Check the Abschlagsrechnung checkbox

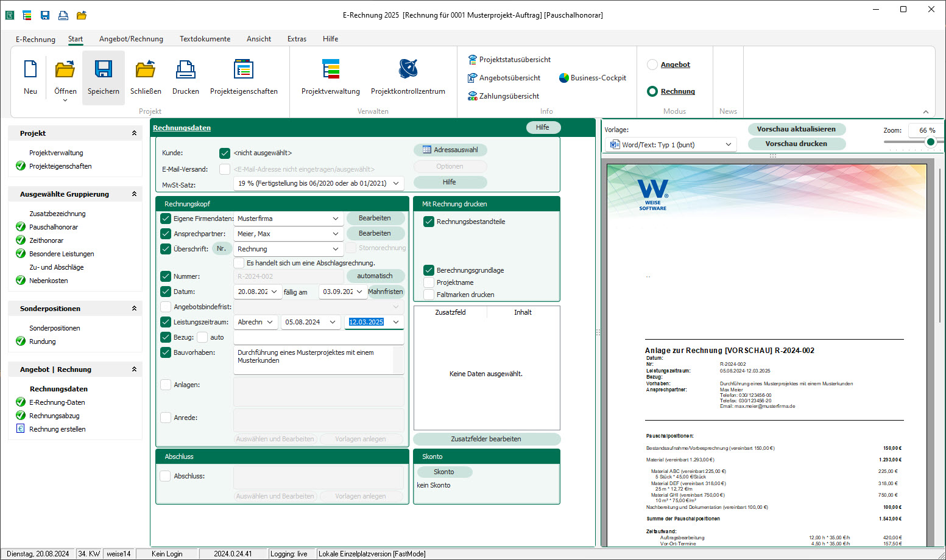pyautogui.click(x=238, y=262)
